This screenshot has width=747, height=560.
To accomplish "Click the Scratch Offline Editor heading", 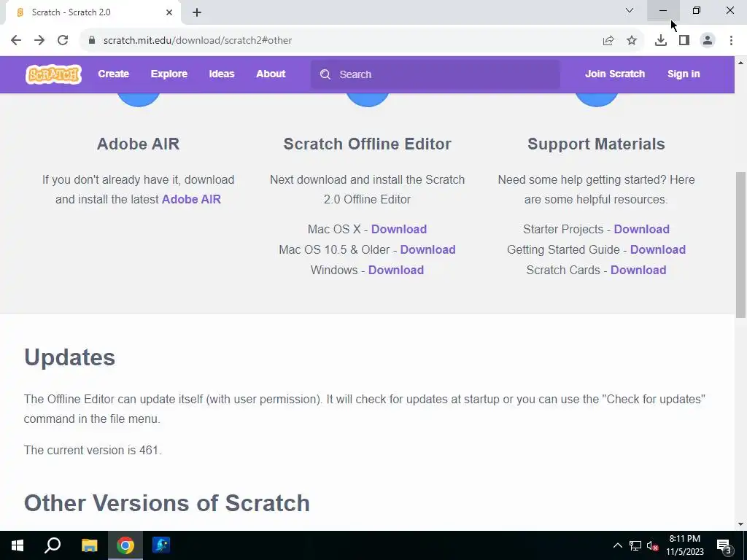I will 368,144.
